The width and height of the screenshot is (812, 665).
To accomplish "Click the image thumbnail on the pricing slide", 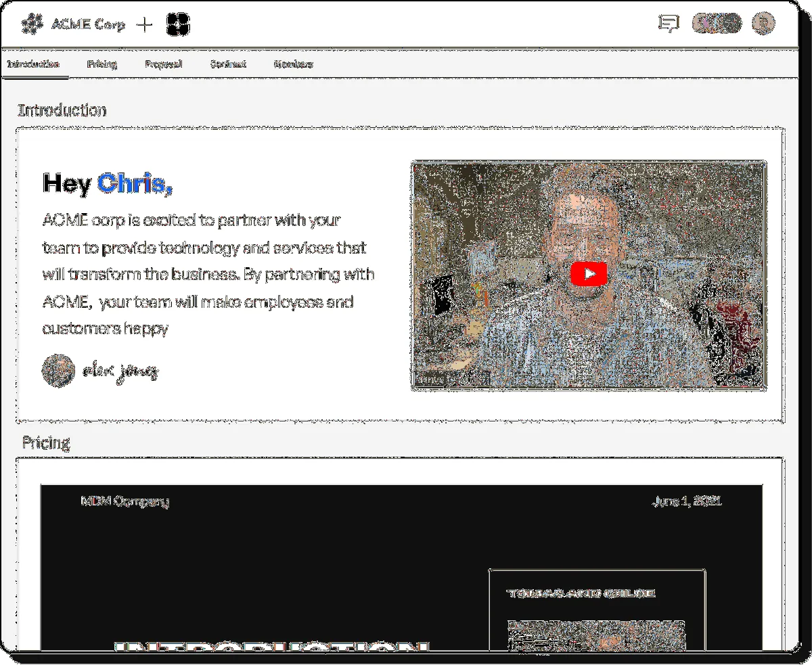I will 596,635.
